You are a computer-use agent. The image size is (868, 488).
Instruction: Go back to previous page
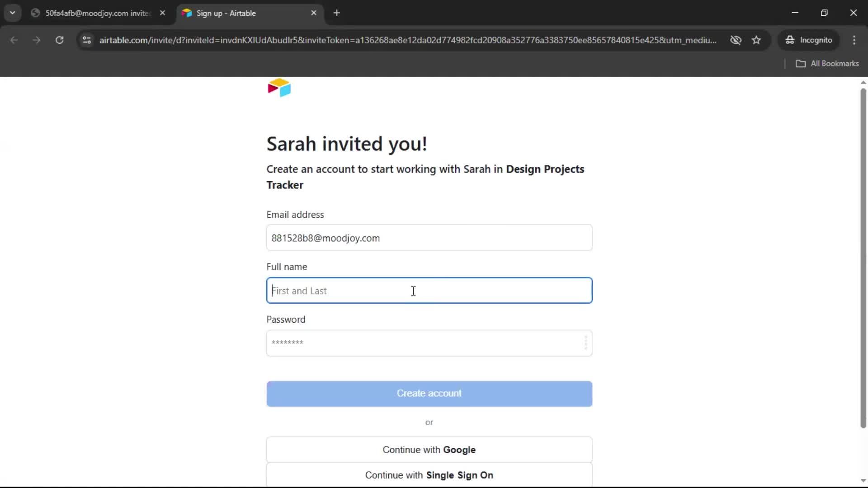click(x=14, y=40)
